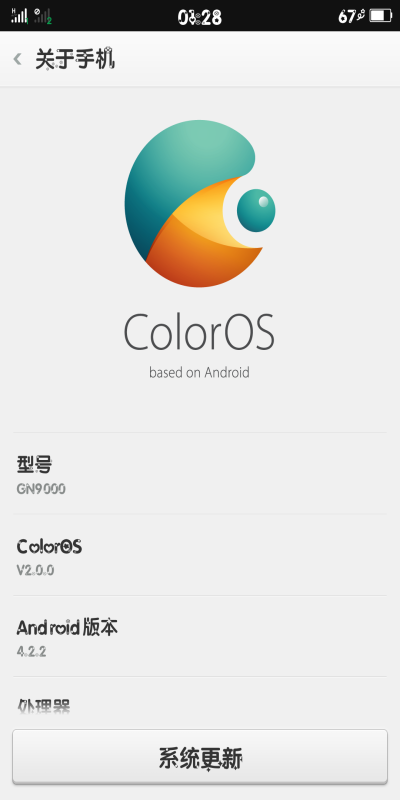
Task: Select the 关于手机 header title
Action: 74,60
